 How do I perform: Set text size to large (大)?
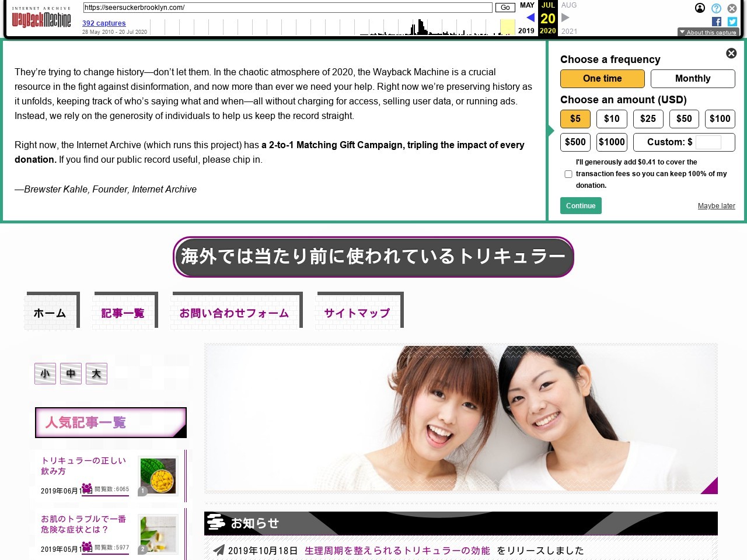tap(96, 374)
